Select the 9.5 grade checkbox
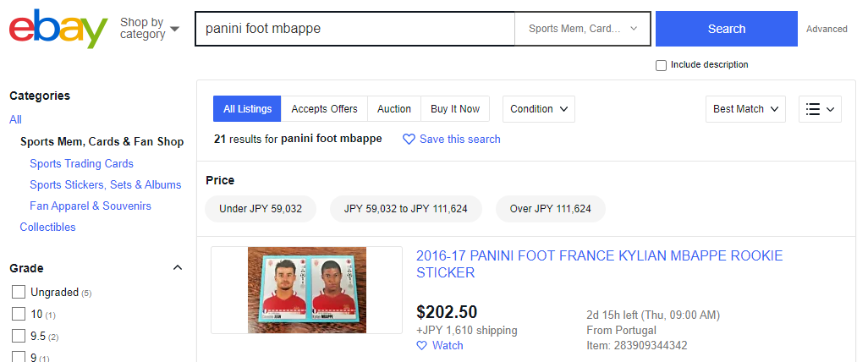868x362 pixels. [19, 336]
